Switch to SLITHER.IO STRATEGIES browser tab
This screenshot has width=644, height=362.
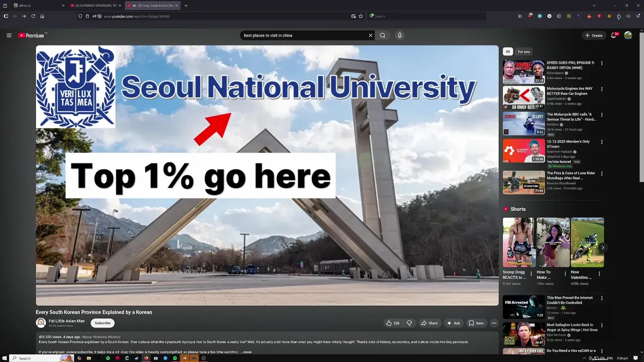(x=96, y=6)
